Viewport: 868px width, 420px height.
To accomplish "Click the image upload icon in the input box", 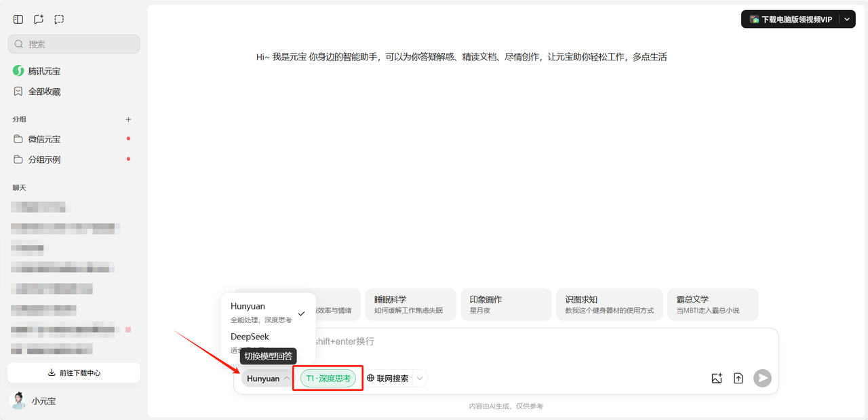I will (x=717, y=379).
